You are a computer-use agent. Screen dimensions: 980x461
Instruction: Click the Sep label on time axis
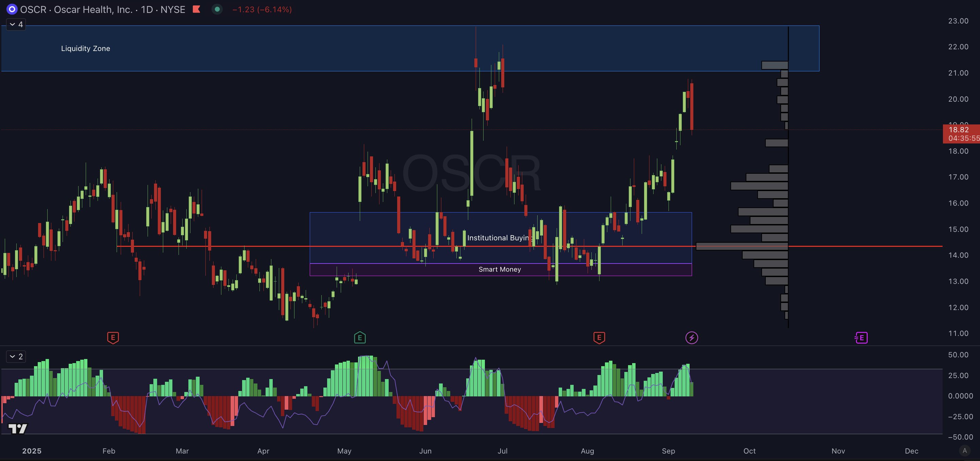pos(668,451)
